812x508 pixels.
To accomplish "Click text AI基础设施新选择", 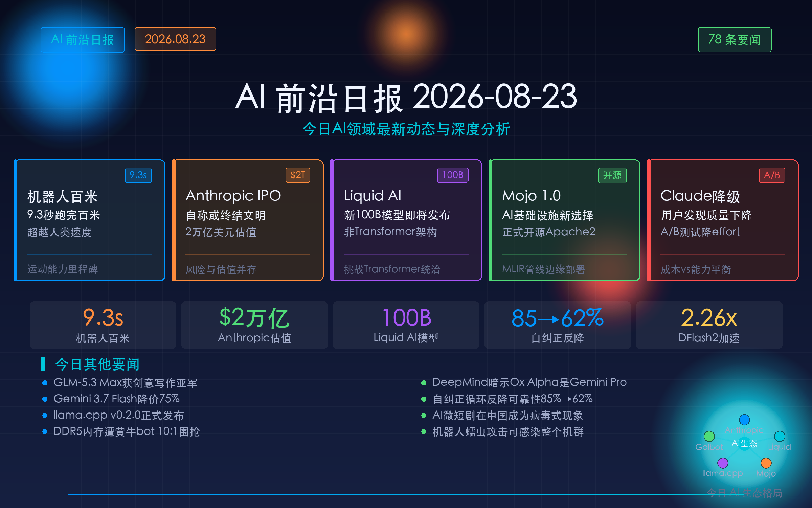I will coord(548,215).
